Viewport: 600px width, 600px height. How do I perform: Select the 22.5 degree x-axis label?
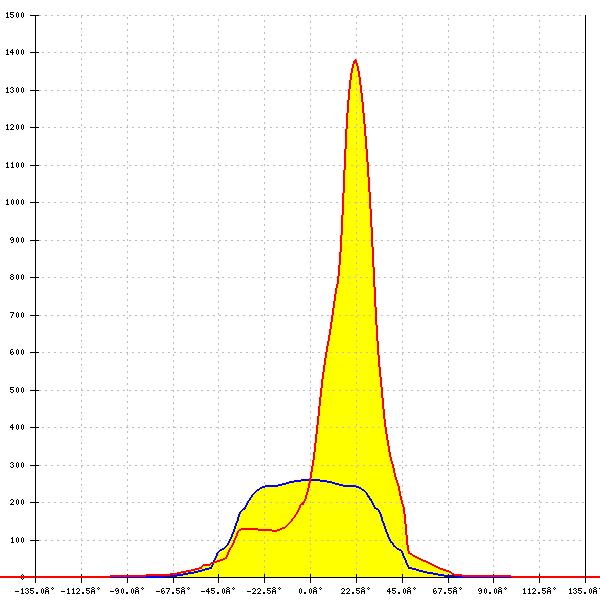click(x=356, y=591)
